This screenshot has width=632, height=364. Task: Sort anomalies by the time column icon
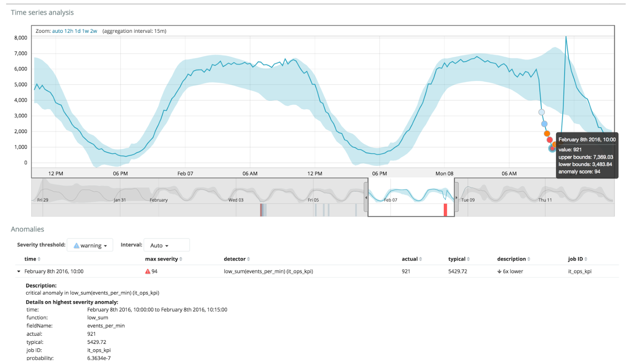pyautogui.click(x=39, y=259)
